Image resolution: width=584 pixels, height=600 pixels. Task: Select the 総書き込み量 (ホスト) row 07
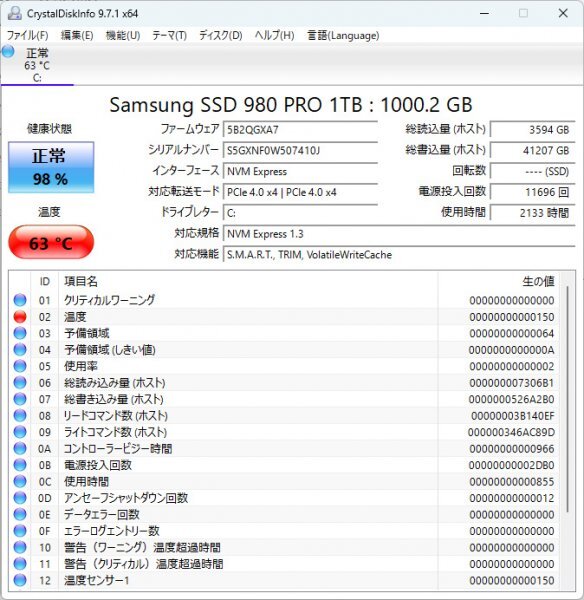[285, 399]
